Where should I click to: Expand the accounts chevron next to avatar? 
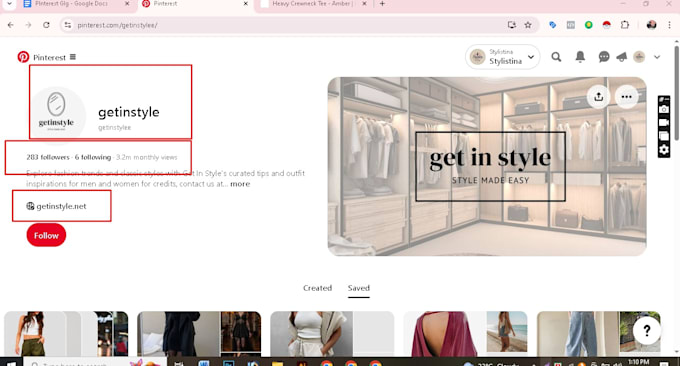tap(657, 57)
